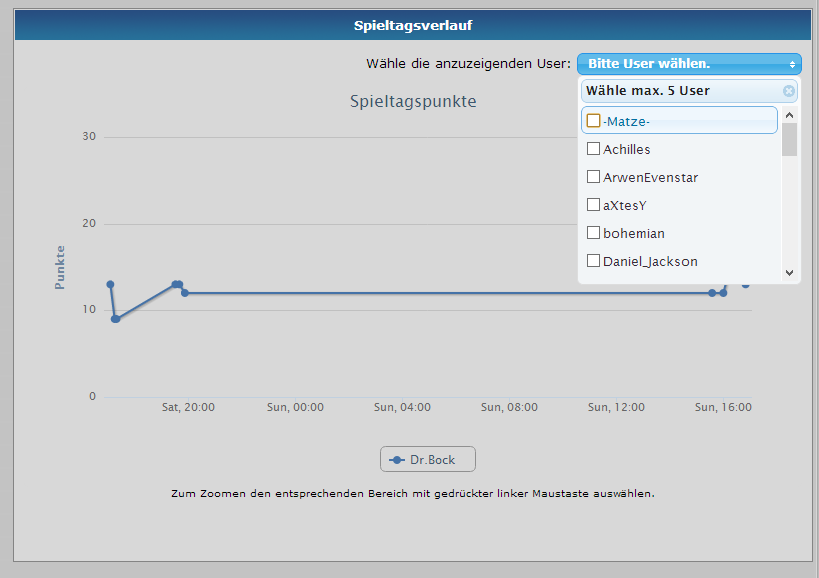Enable the Achilles checkbox
This screenshot has width=819, height=578.
click(594, 149)
